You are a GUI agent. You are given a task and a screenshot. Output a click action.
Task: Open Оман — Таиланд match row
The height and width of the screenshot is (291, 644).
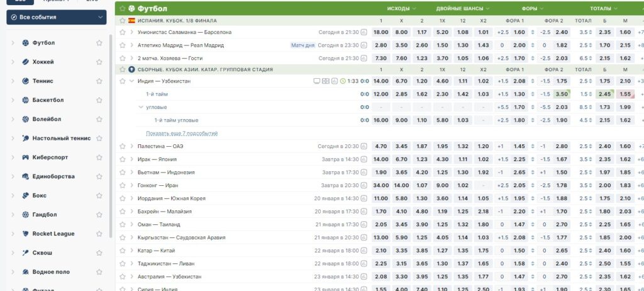coord(159,224)
